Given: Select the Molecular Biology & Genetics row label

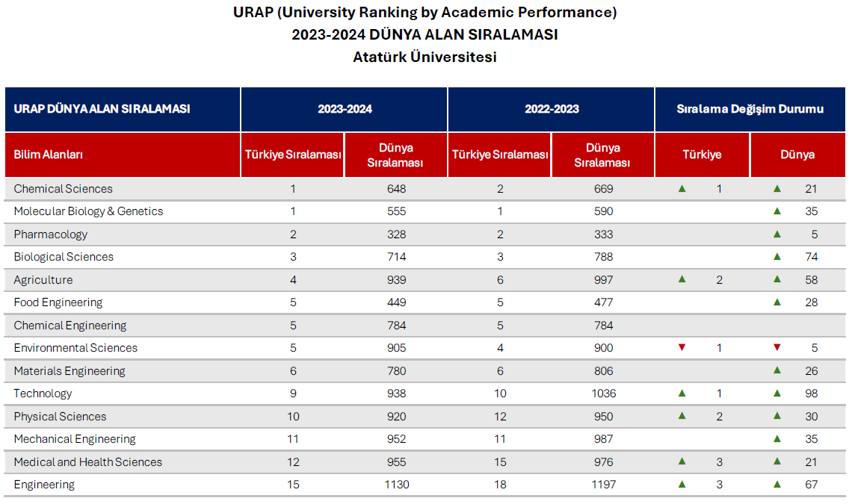Looking at the screenshot, I should 88,211.
